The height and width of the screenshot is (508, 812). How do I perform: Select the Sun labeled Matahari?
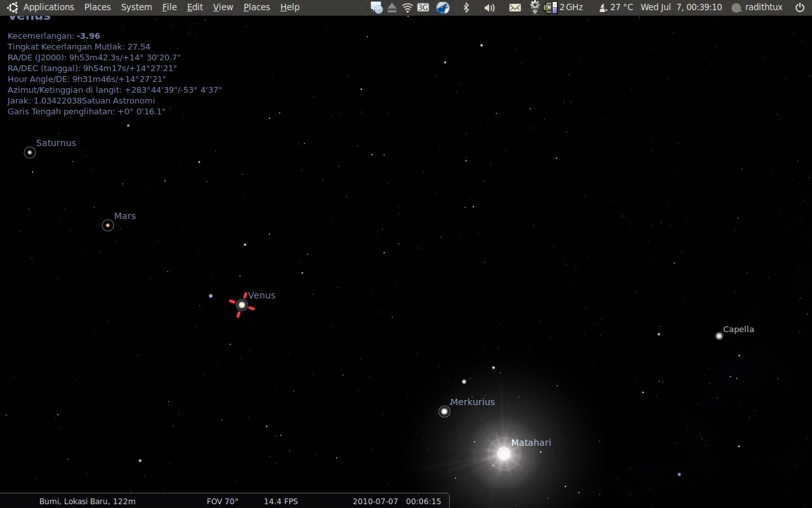(504, 453)
